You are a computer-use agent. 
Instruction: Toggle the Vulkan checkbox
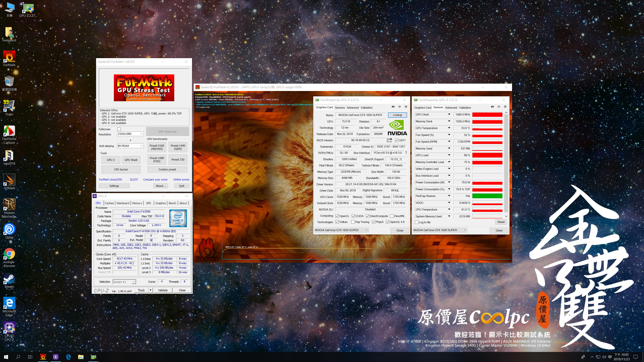(x=337, y=222)
